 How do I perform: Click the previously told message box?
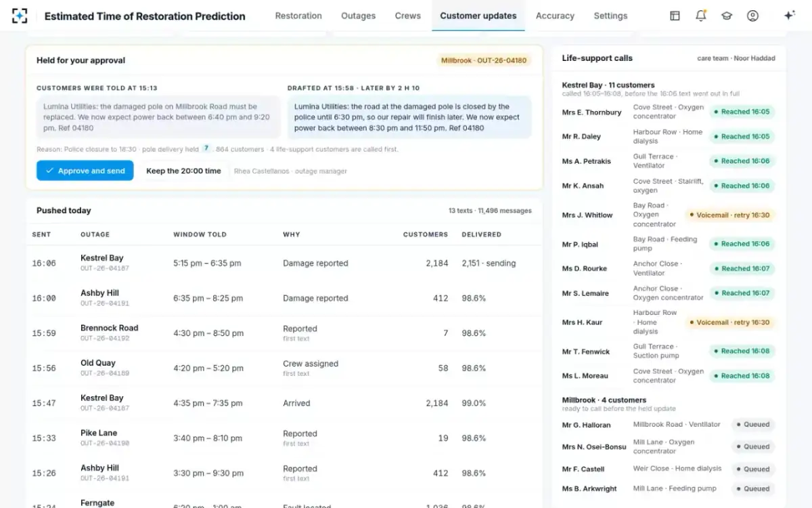158,117
